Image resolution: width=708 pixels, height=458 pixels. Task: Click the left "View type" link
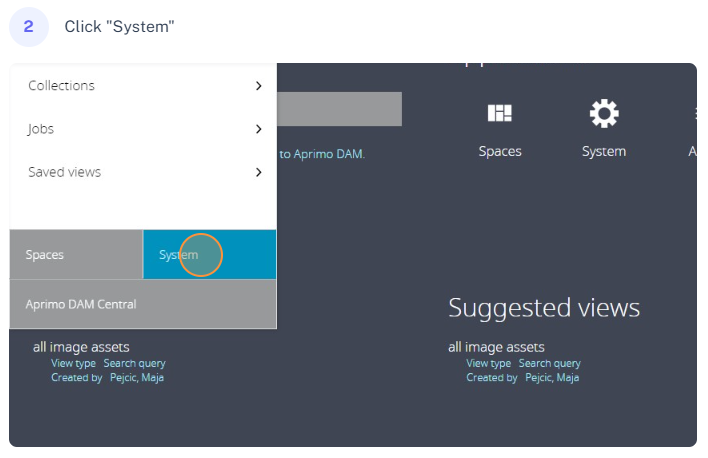73,363
